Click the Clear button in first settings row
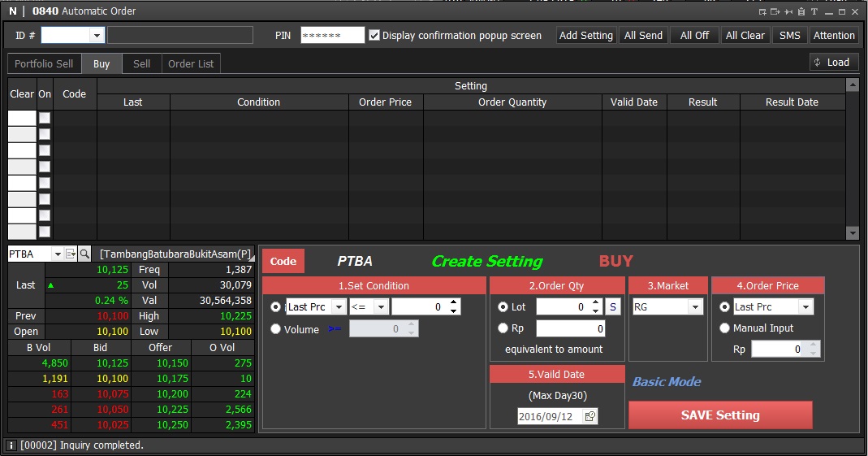 pos(22,118)
